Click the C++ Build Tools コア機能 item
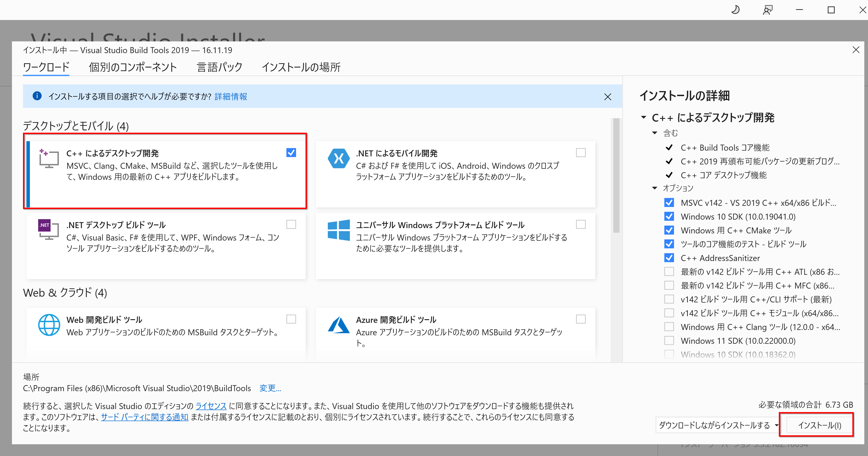Viewport: 868px width, 456px height. pyautogui.click(x=725, y=148)
